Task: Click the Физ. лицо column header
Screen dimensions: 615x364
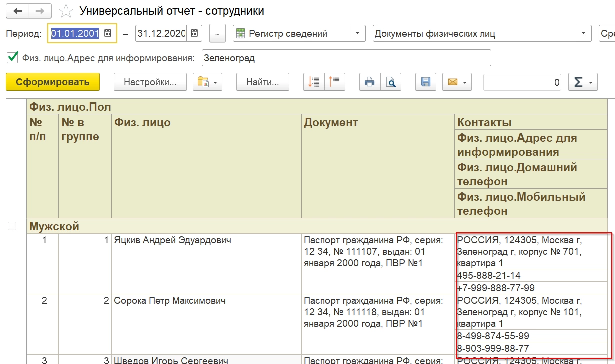Action: (x=206, y=166)
